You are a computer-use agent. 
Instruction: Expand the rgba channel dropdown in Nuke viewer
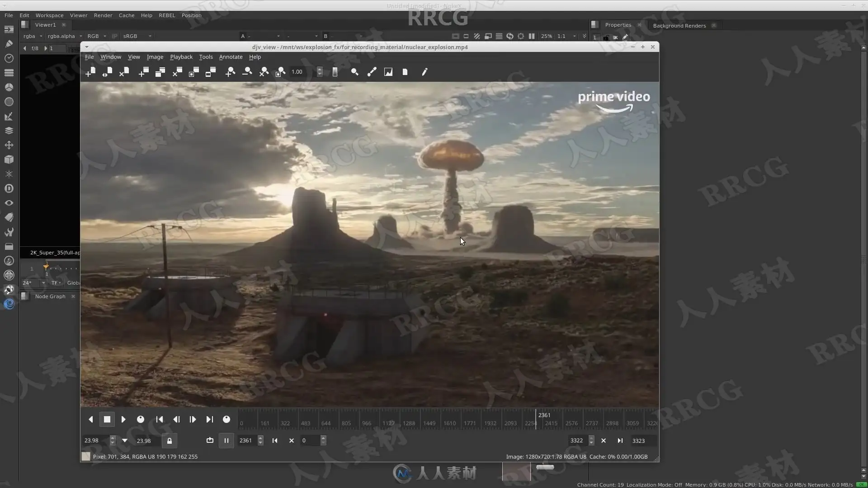pyautogui.click(x=33, y=36)
